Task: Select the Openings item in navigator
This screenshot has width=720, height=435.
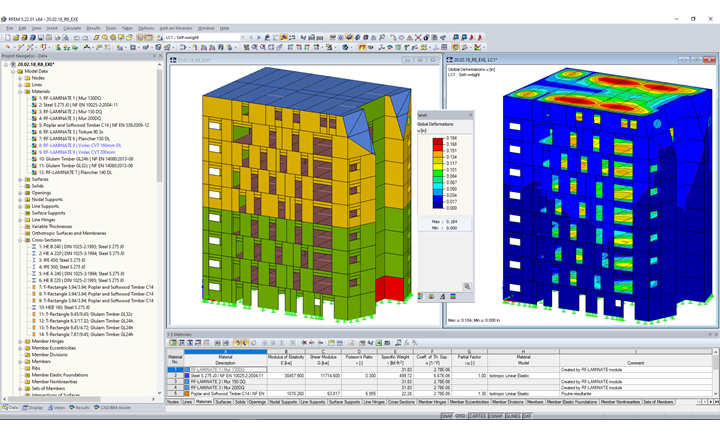Action: tap(41, 193)
